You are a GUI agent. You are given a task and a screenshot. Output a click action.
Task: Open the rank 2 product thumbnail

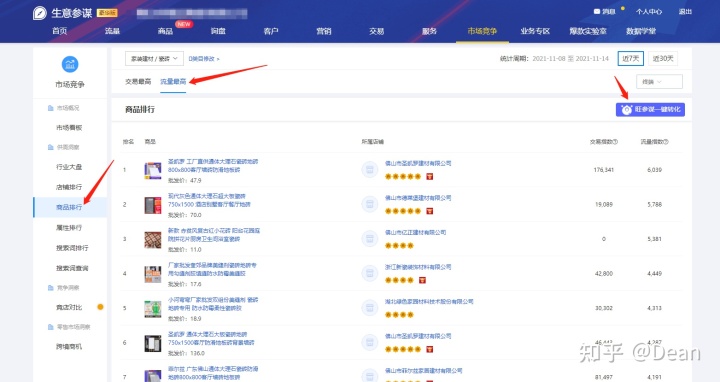coord(153,205)
